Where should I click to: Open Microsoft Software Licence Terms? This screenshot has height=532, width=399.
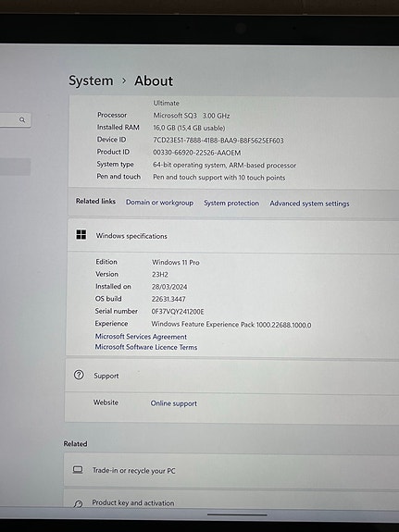click(x=146, y=347)
